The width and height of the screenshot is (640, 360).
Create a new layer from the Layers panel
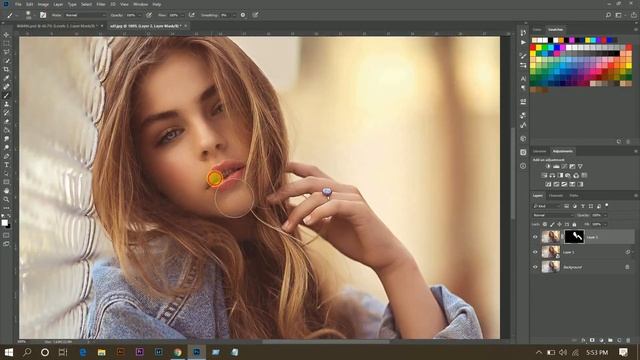[619, 340]
